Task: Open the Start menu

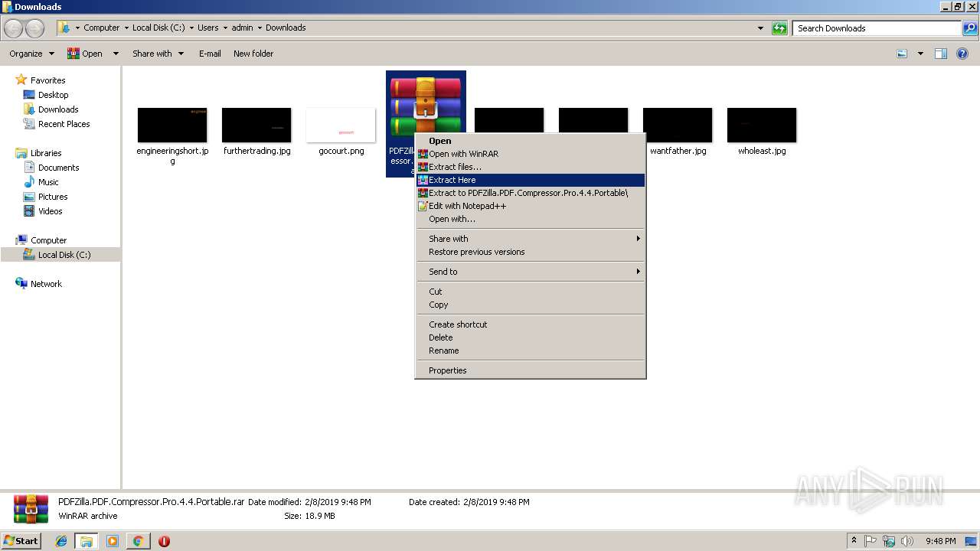Action: pyautogui.click(x=21, y=541)
